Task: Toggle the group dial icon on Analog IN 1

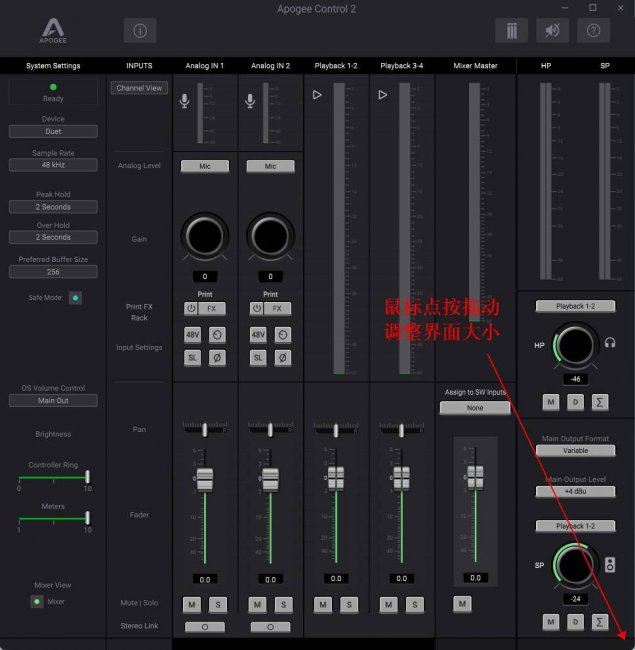Action: 217,335
